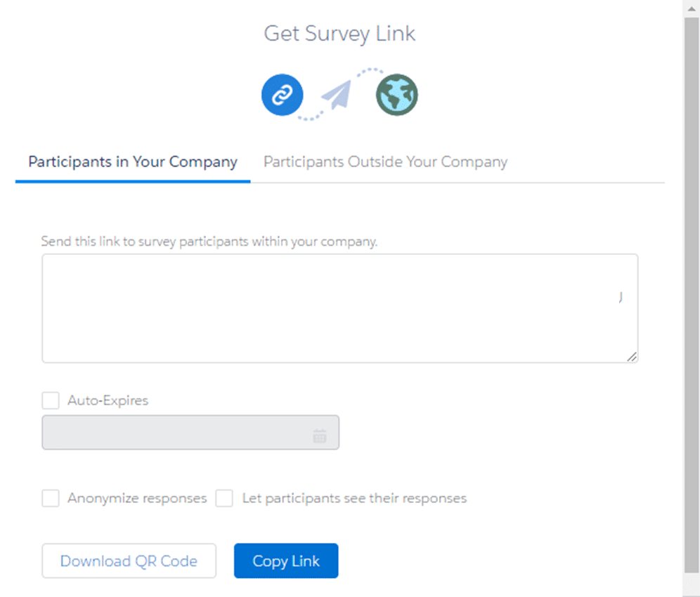Click the "Send this link" instruction text

[x=209, y=242]
